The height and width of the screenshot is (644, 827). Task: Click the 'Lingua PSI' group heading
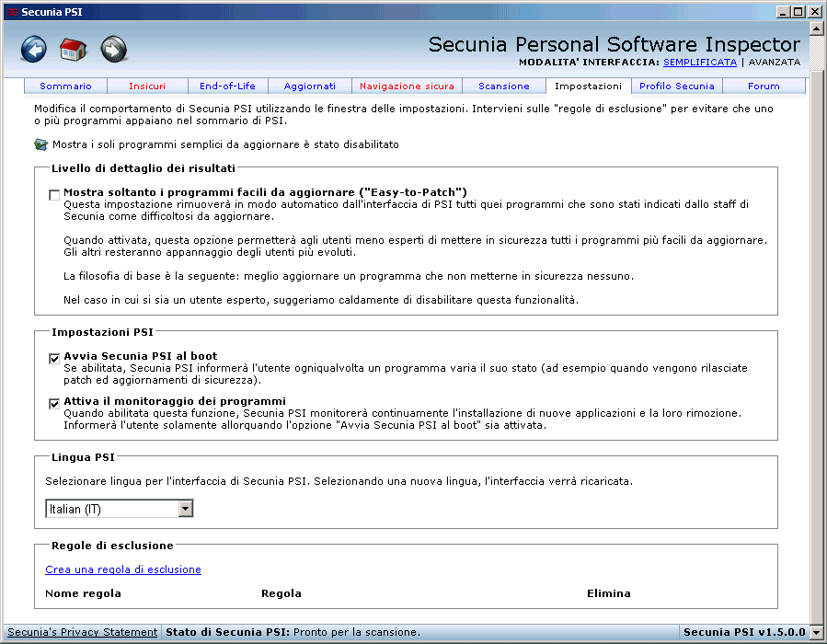pos(83,457)
